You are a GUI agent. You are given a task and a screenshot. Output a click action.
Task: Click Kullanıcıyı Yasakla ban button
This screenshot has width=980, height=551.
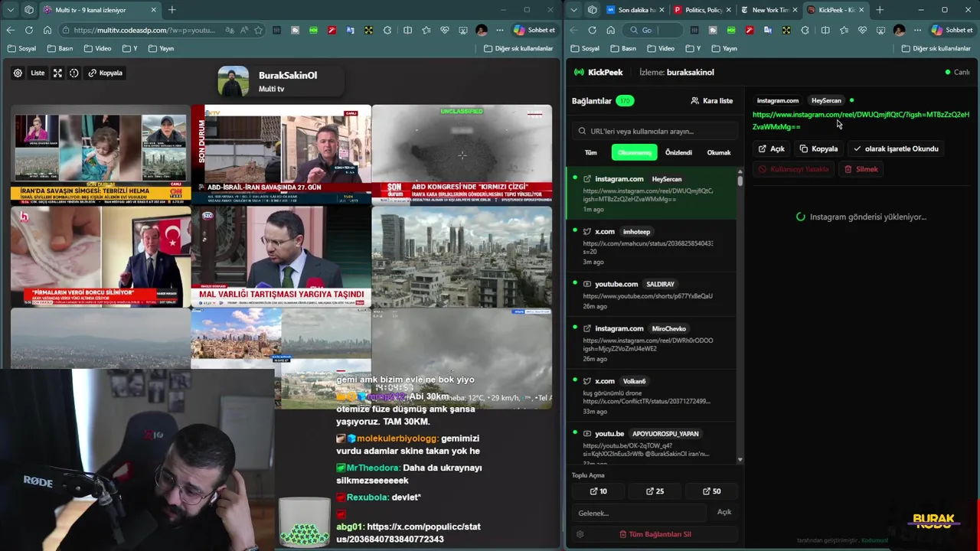[794, 169]
